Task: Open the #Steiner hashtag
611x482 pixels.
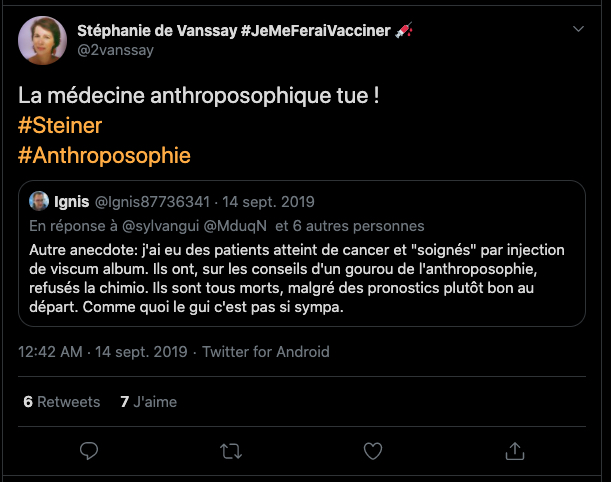Action: (x=60, y=127)
